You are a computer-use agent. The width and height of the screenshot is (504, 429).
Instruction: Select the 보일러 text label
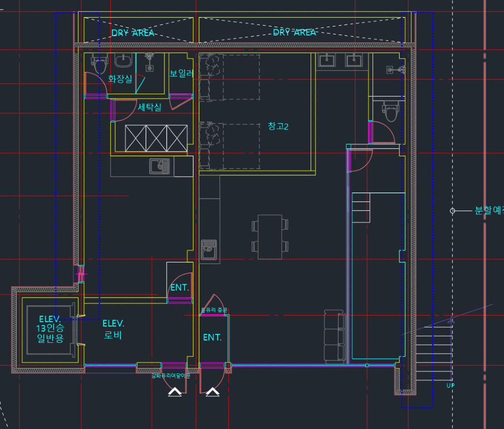click(x=182, y=73)
